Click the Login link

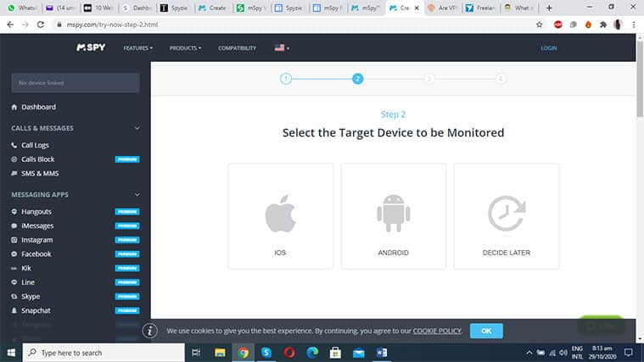coord(549,48)
